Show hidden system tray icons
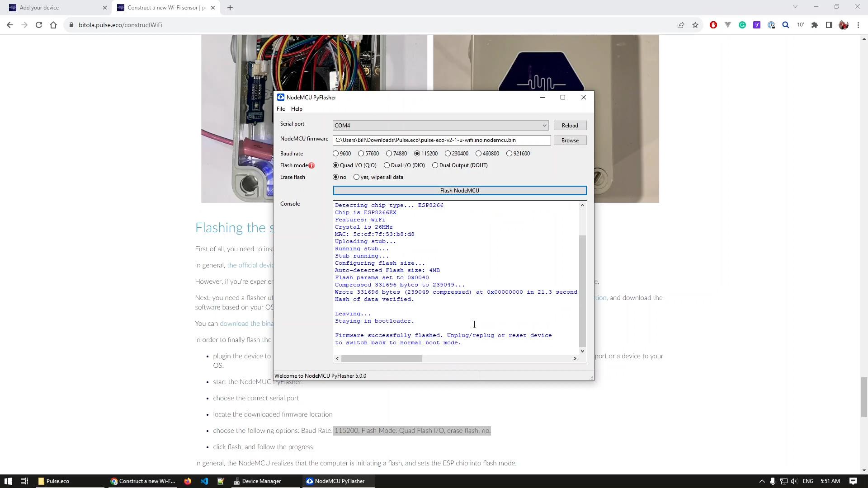The image size is (868, 488). pyautogui.click(x=762, y=481)
